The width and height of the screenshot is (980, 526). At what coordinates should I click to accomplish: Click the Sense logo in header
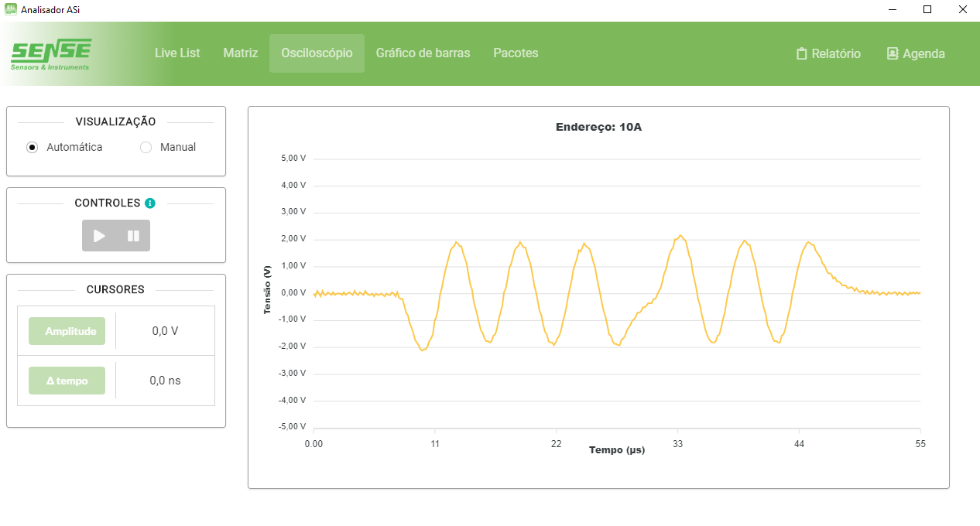[51, 54]
